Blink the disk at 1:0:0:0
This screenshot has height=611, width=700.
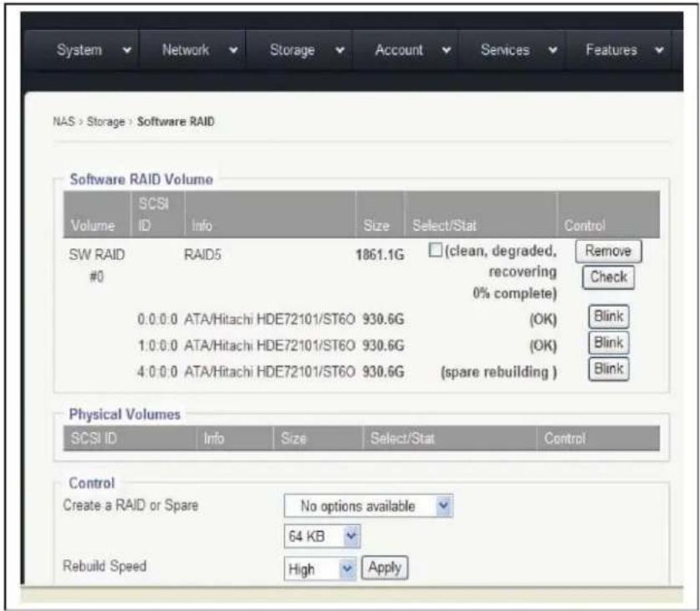609,343
